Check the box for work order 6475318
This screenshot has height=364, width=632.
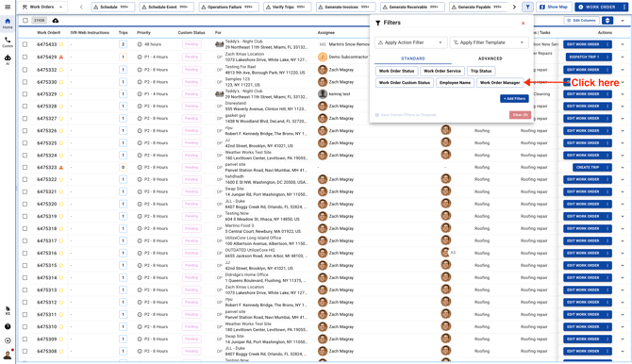click(x=25, y=228)
